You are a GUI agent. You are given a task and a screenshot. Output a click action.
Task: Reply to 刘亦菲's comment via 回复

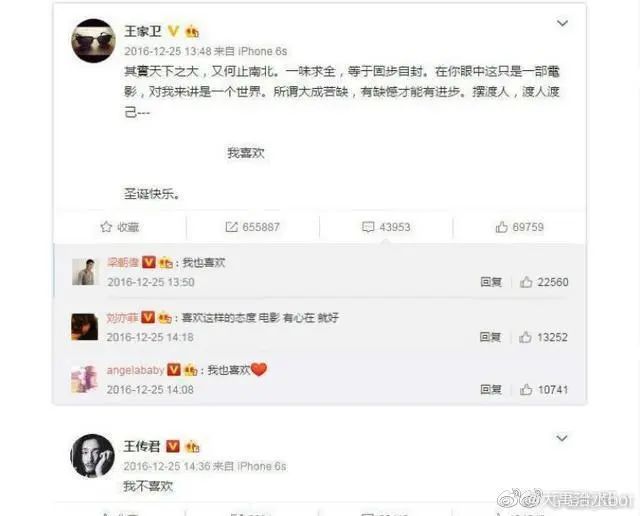tap(490, 337)
